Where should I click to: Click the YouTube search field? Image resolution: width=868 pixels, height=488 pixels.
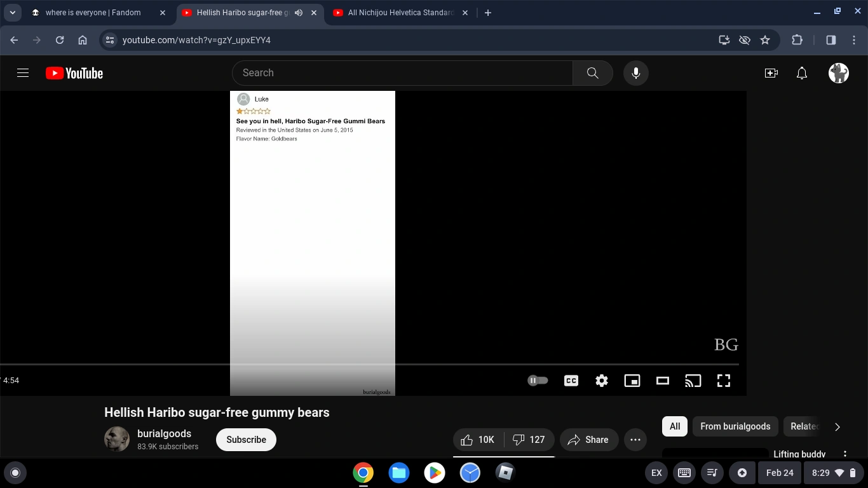pos(402,72)
